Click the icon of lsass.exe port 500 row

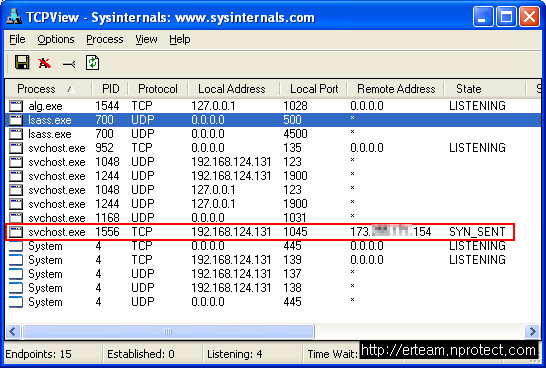(16, 120)
